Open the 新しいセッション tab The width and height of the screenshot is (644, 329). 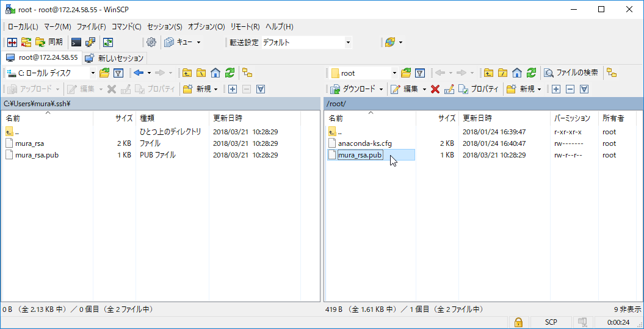coord(115,58)
